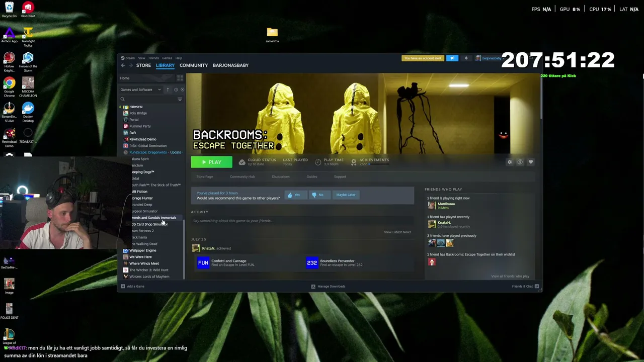Viewport: 644px width, 362px height.
Task: Switch to the LIBRARY tab
Action: coord(165,65)
